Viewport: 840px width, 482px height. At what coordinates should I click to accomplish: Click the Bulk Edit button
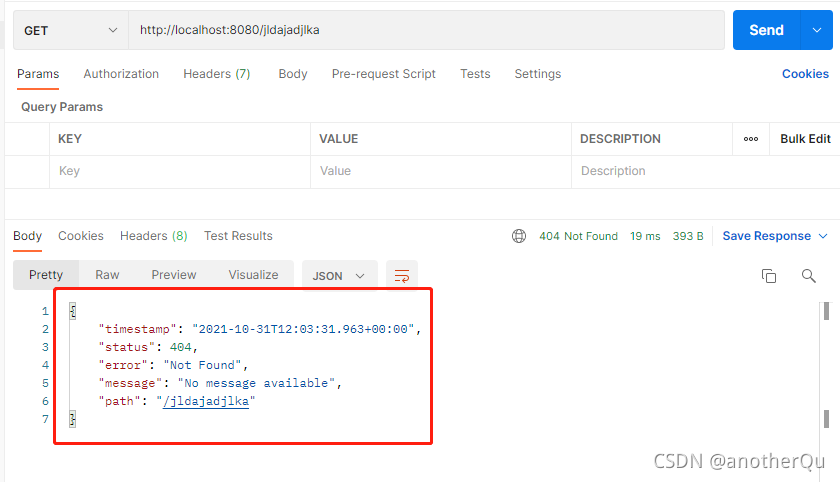tap(805, 139)
